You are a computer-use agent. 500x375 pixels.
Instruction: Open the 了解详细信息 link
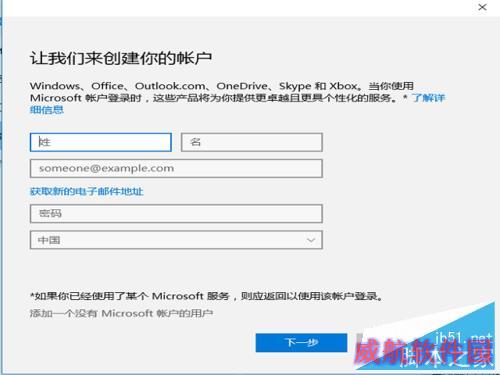click(x=428, y=98)
